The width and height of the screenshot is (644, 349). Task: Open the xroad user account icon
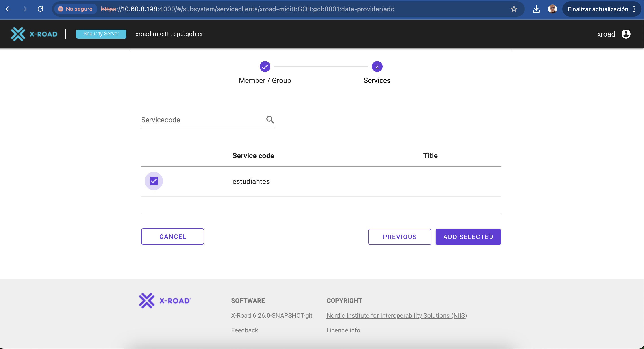626,34
